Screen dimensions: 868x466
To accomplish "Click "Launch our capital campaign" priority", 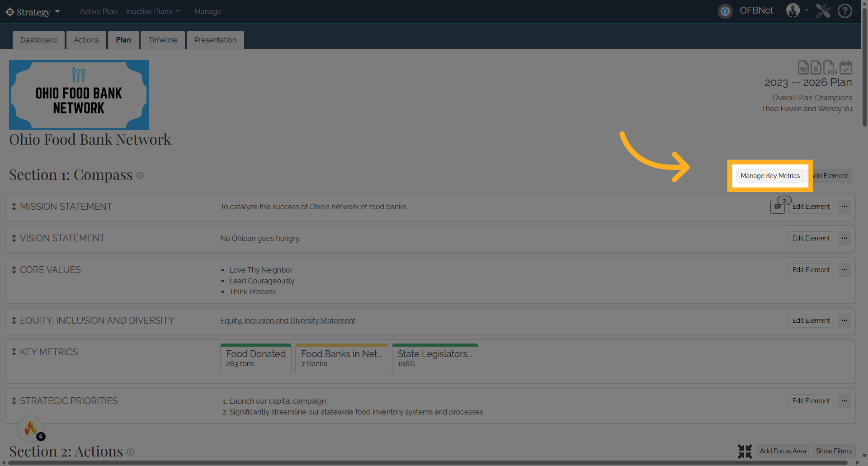I will click(277, 401).
